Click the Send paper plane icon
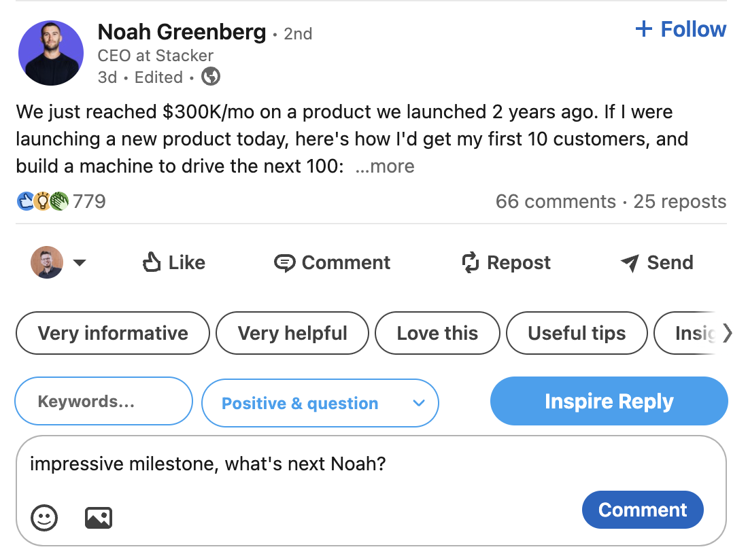Screen dimensions: 748x560 point(629,262)
